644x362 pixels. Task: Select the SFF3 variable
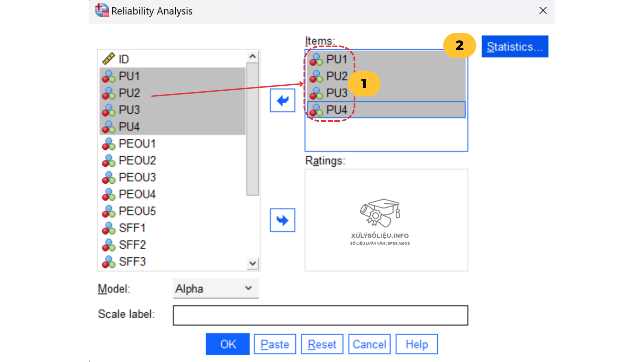(172, 261)
